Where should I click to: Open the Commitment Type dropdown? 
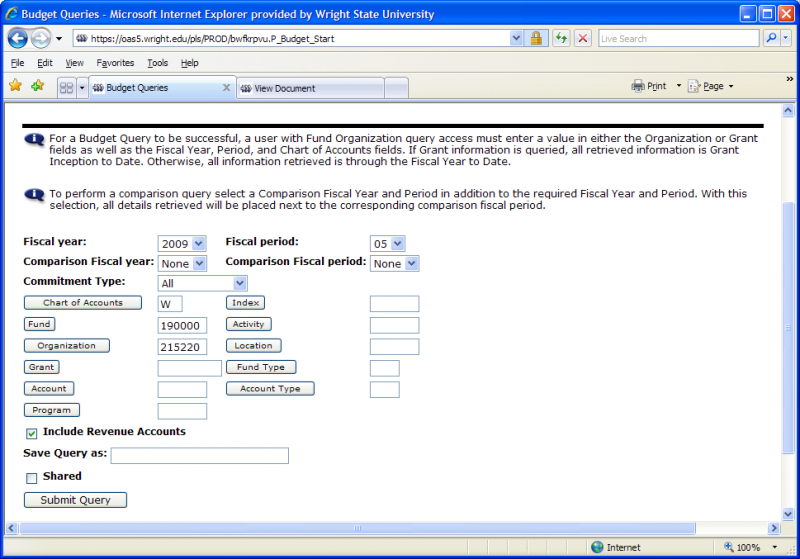click(x=203, y=283)
